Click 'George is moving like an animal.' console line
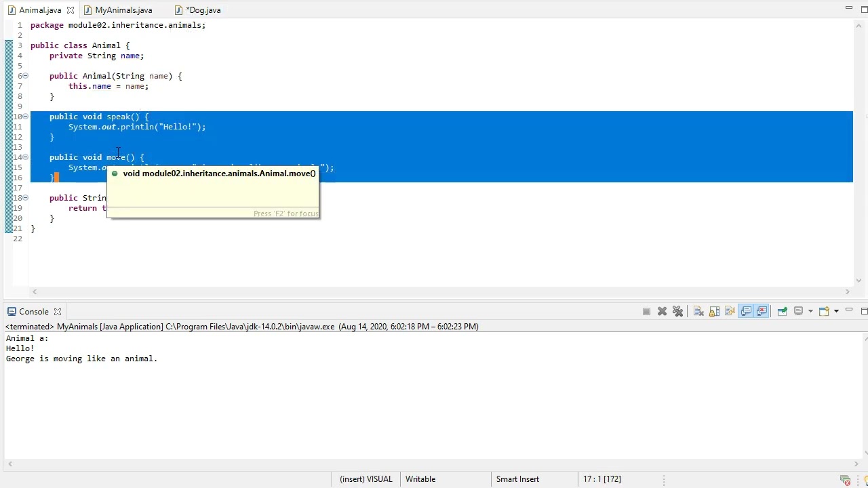Screen dimensions: 868x488 click(x=81, y=359)
